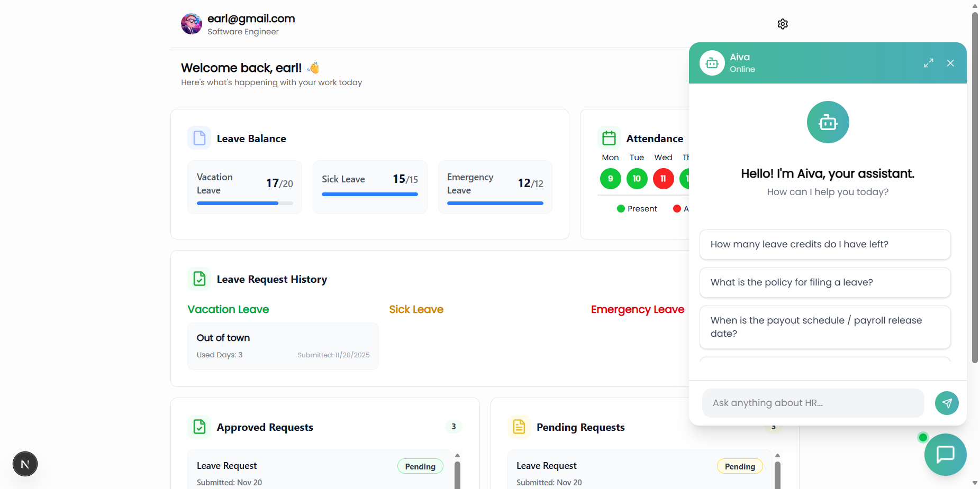
Task: Close the Aiva chat panel
Action: point(950,63)
